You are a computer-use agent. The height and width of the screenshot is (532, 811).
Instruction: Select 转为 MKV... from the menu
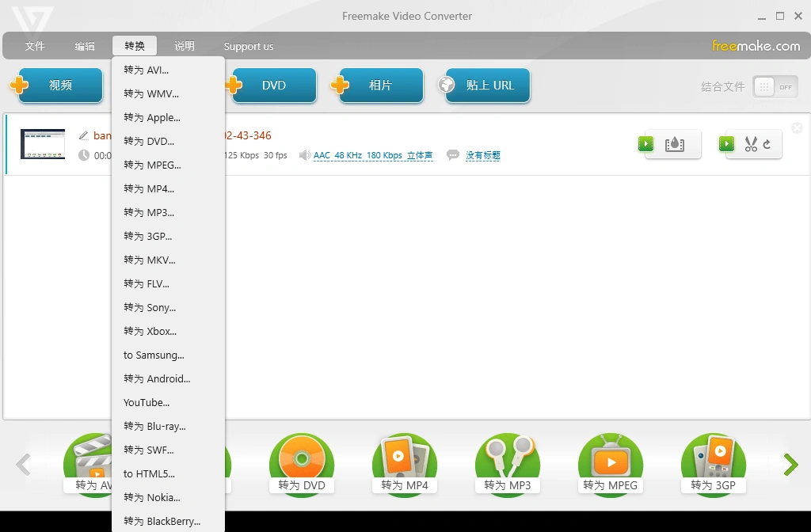tap(150, 260)
